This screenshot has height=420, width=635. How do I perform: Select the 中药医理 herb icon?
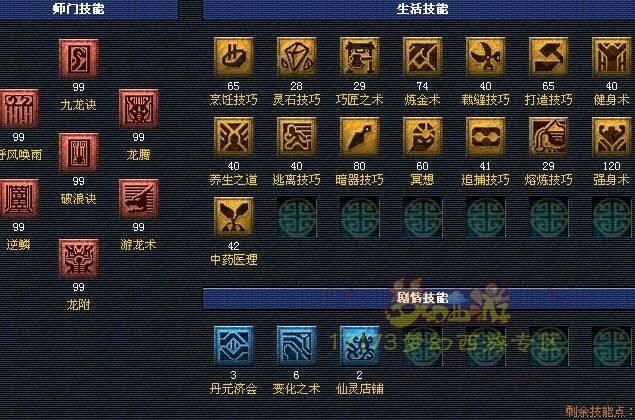point(234,217)
